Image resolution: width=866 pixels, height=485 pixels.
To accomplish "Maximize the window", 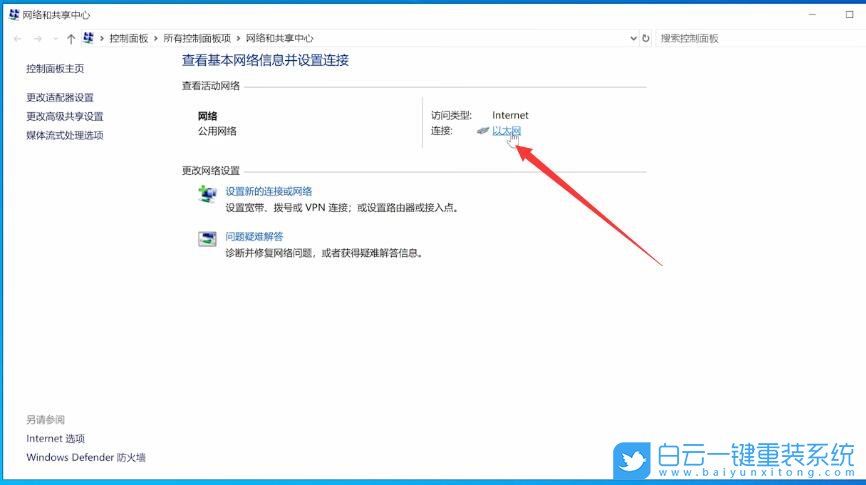I will [x=849, y=14].
